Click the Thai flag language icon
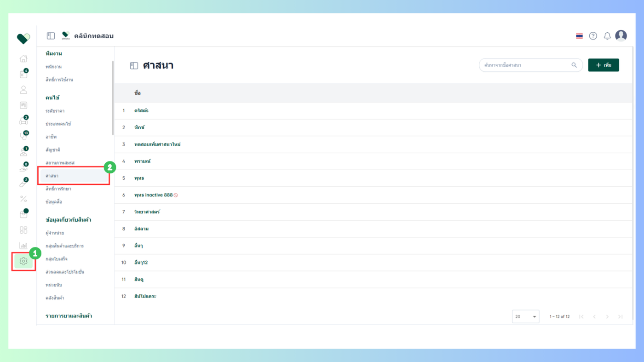Screen dimensions: 644x362 [x=579, y=36]
